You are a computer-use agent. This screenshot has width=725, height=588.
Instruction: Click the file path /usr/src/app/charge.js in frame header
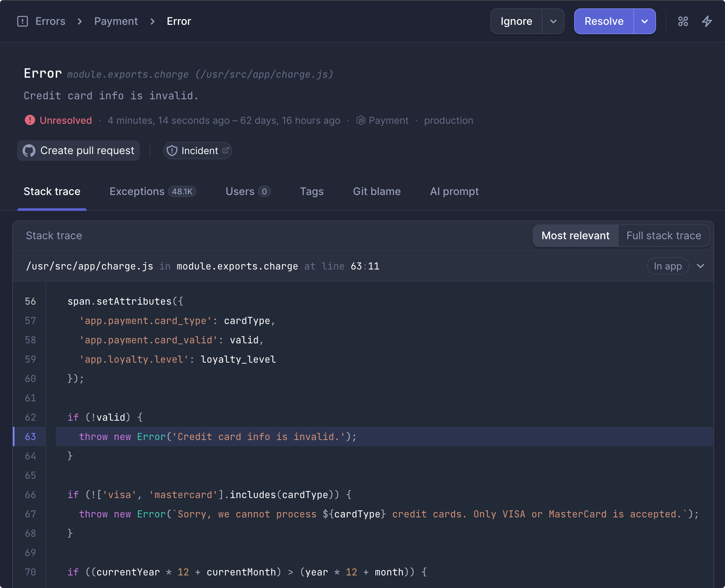pos(90,266)
